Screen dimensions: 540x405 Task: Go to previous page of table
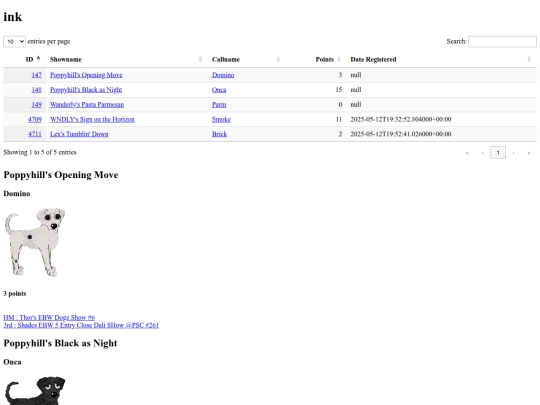482,153
